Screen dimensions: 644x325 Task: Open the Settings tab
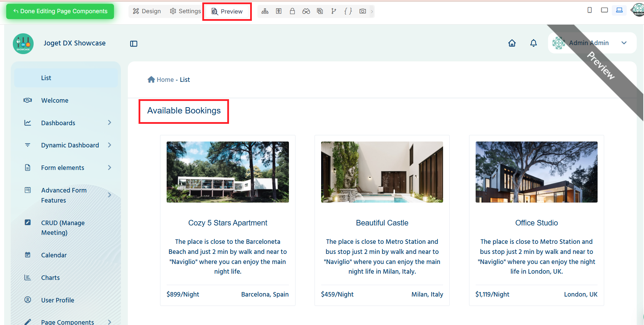point(185,11)
